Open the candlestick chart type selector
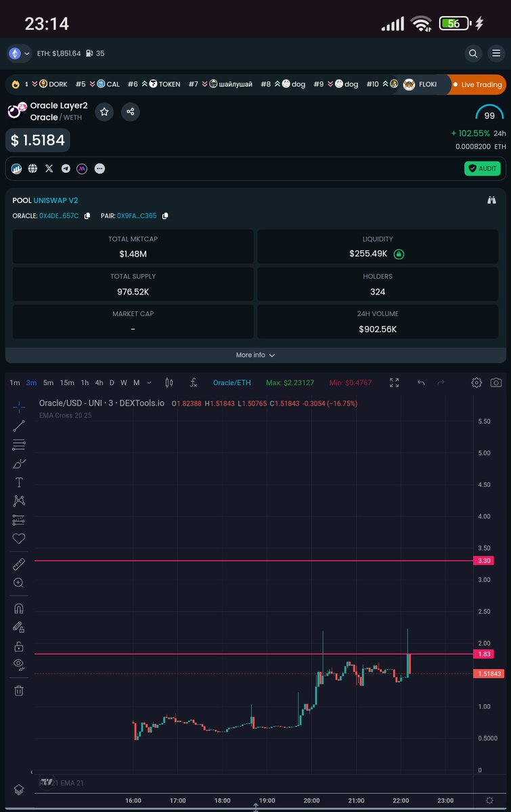 (169, 382)
